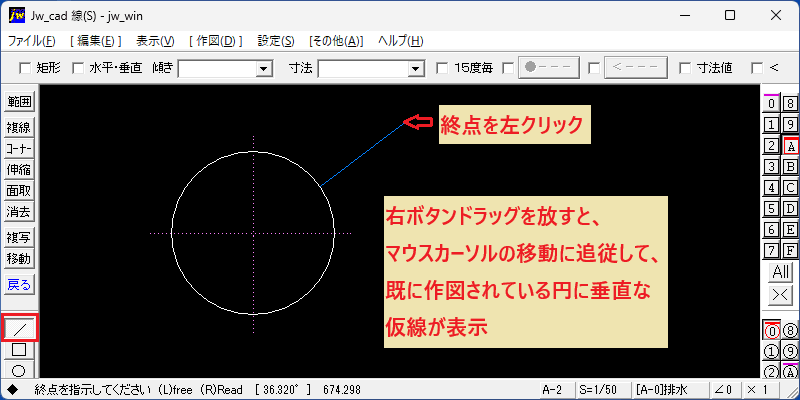This screenshot has height=400, width=800.
Task: Open the 表示(V) menu
Action: click(x=155, y=41)
